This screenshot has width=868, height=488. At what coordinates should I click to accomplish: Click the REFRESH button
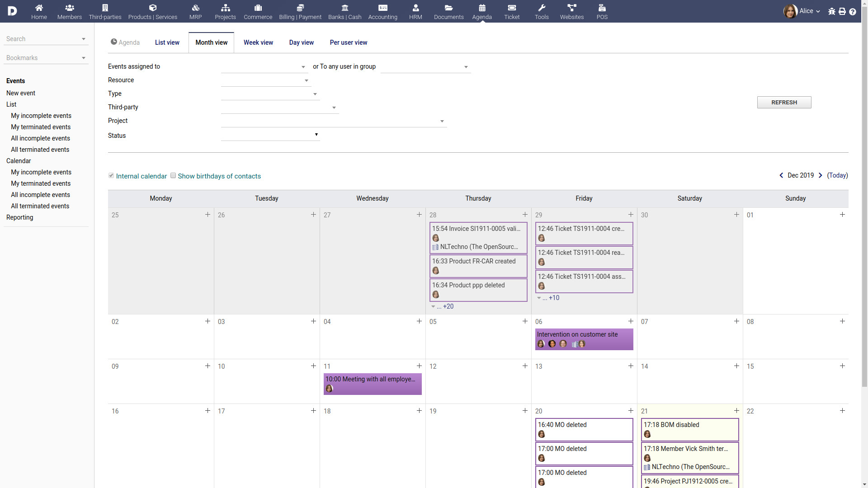tap(784, 103)
